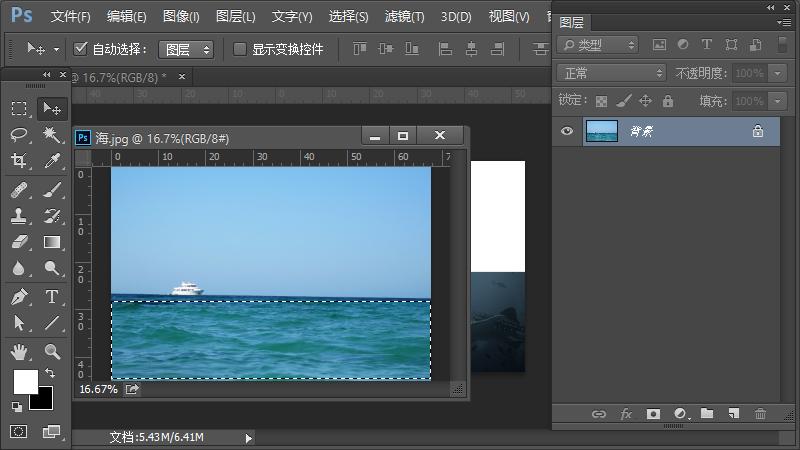Screen dimensions: 800x450
Task: Hide the 背景 layer with eye icon
Action: [x=567, y=131]
